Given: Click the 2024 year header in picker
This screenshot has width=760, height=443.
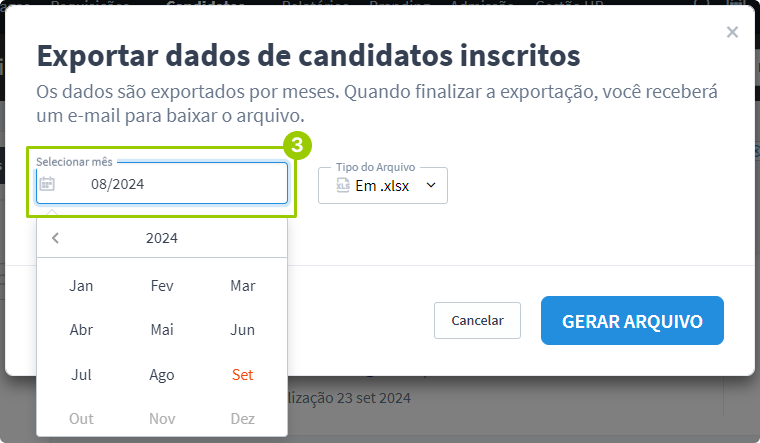Looking at the screenshot, I should tap(162, 238).
